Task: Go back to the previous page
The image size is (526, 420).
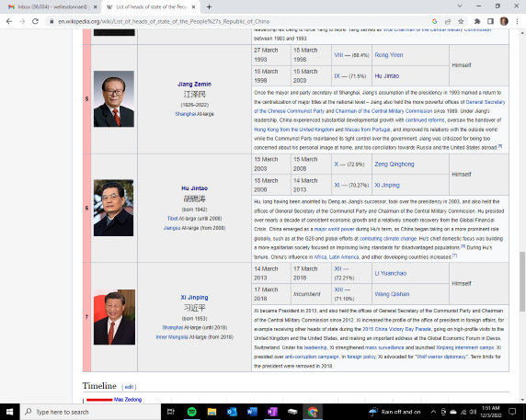Action: click(x=9, y=21)
